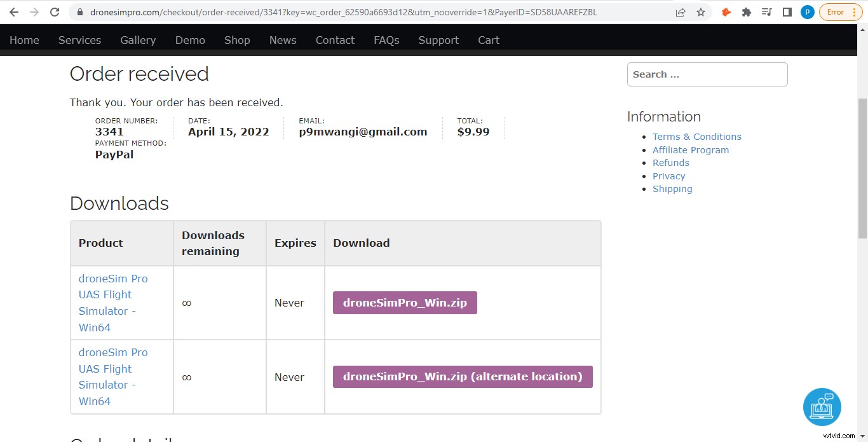The image size is (868, 442).
Task: Open the Chrome profile avatar
Action: click(807, 12)
